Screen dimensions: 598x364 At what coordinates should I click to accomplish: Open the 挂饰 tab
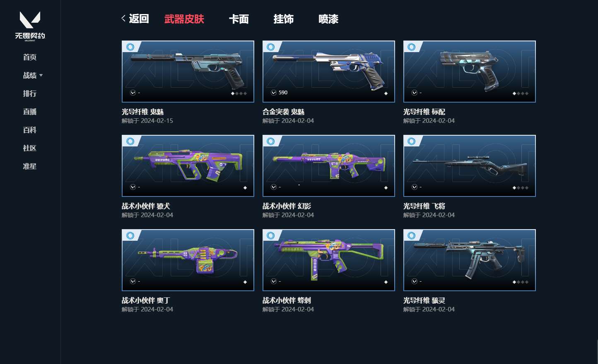pos(284,19)
